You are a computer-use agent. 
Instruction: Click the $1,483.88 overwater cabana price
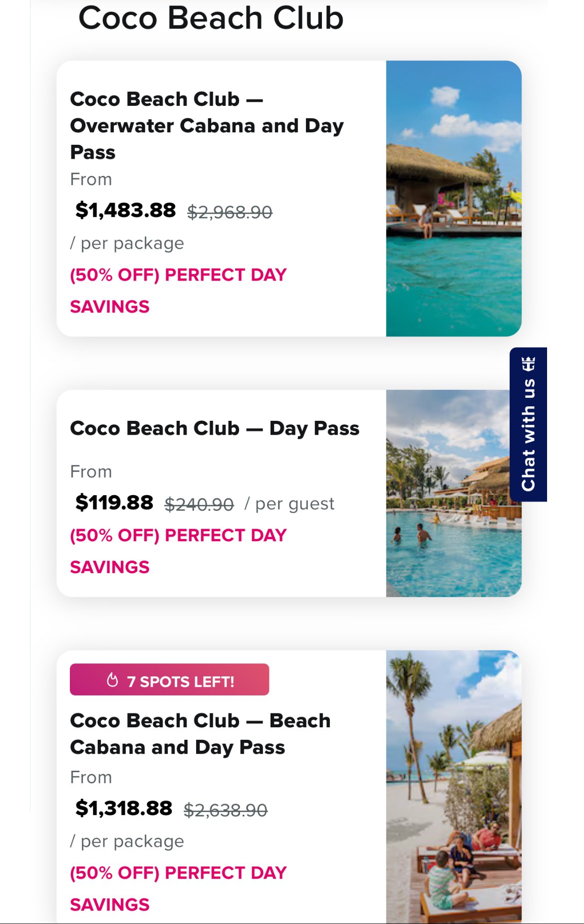[x=125, y=210]
